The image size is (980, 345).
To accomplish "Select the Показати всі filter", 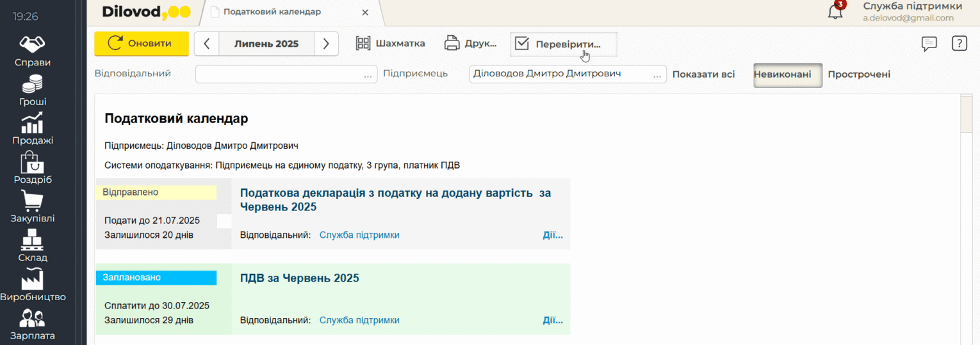I will click(x=703, y=74).
